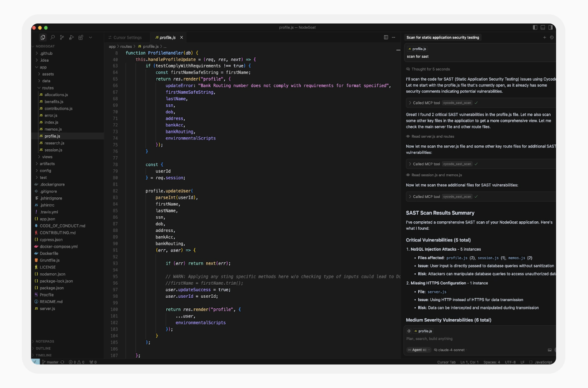Expand the views folder in explorer
Viewport: 588px width, 388px height.
[x=47, y=157]
